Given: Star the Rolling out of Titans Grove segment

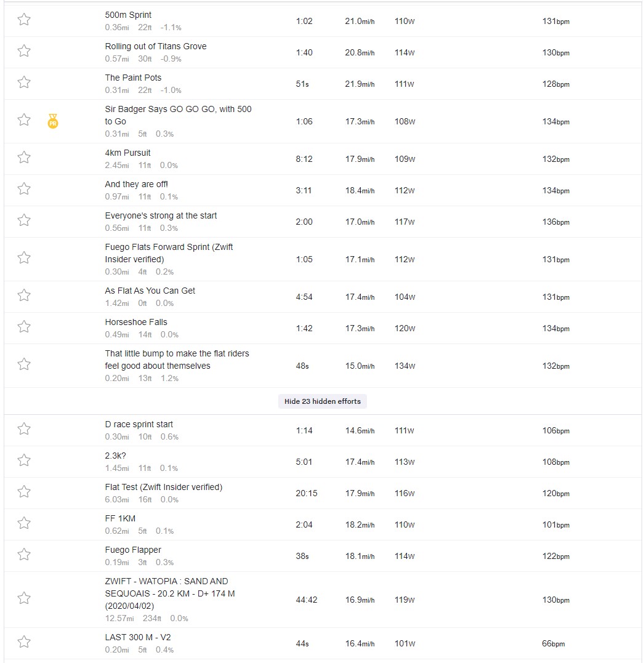Looking at the screenshot, I should pyautogui.click(x=24, y=50).
